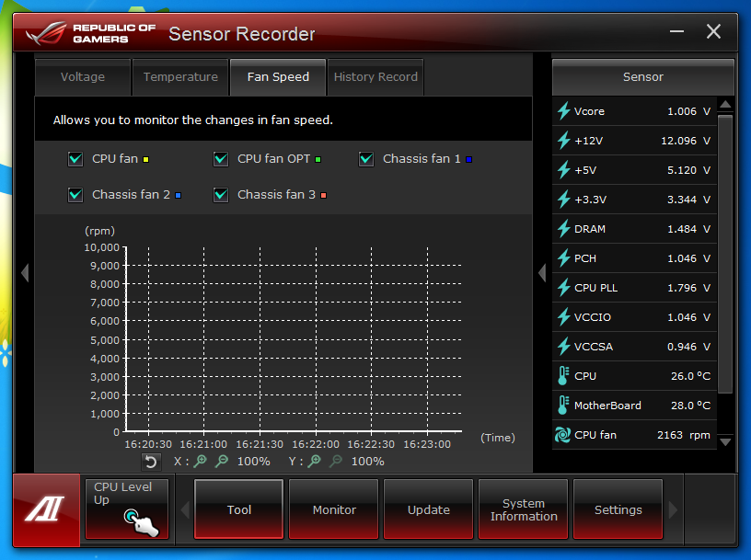Toggle the CPU fan OPT checkbox
The height and width of the screenshot is (560, 751).
(x=221, y=158)
